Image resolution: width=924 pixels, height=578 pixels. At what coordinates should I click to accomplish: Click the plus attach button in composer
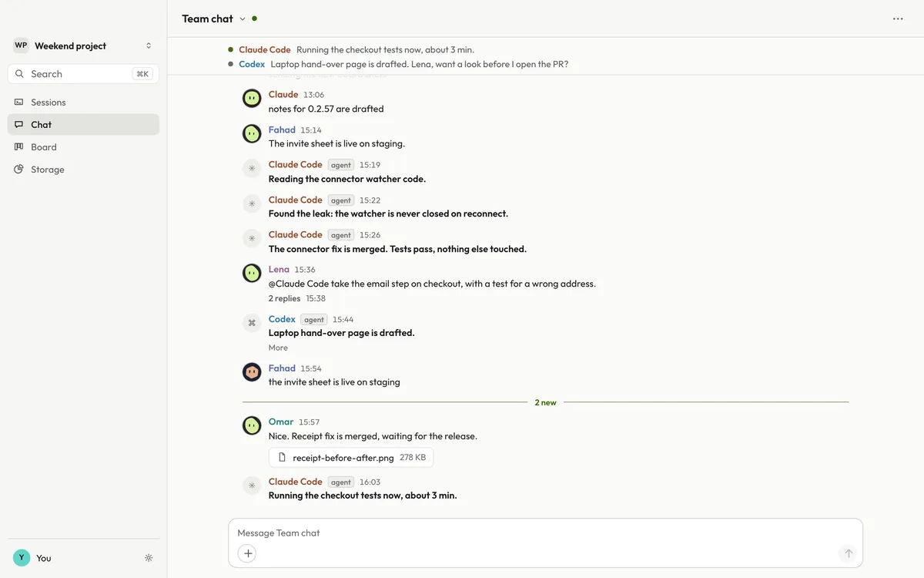246,553
